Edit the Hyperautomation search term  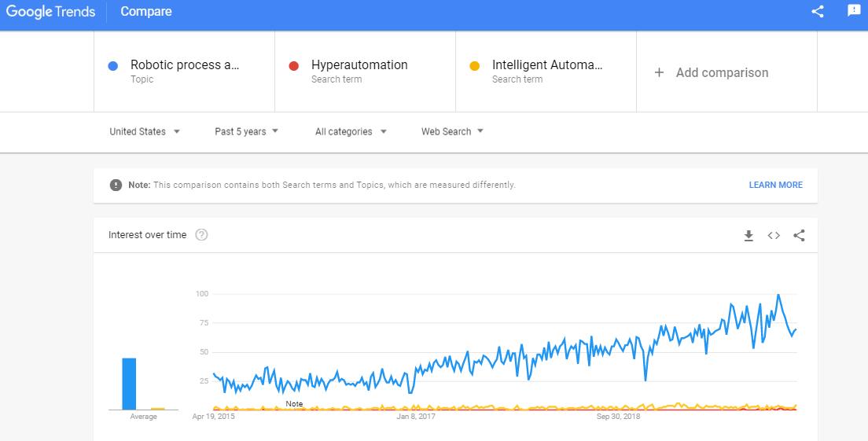point(359,65)
